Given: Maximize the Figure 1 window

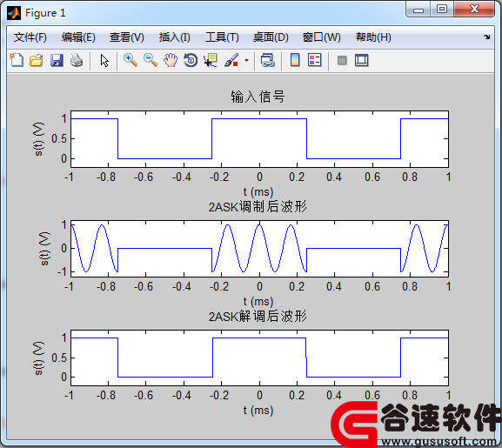Looking at the screenshot, I should [x=442, y=9].
